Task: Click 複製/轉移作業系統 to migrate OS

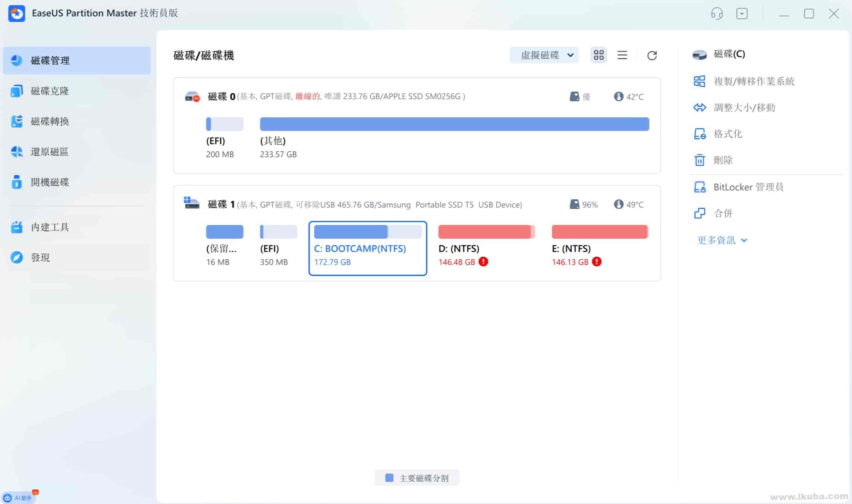Action: (x=754, y=81)
